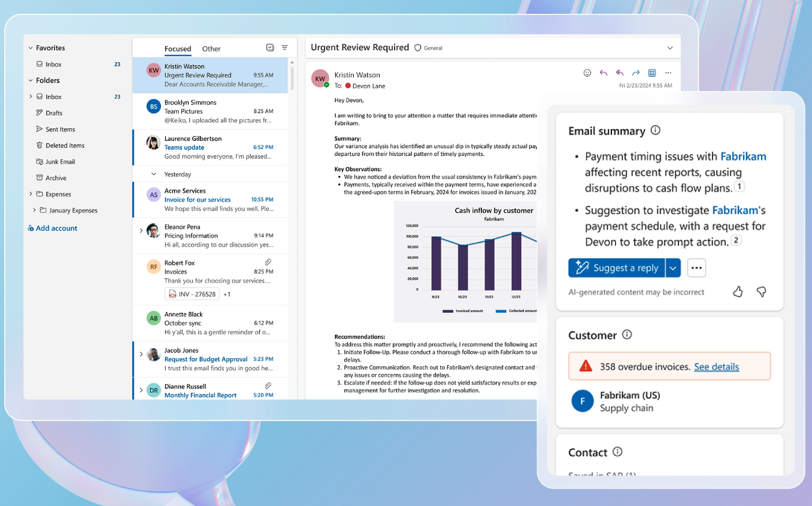Click Acme Services' AS avatar
The height and width of the screenshot is (506, 812).
tap(154, 195)
